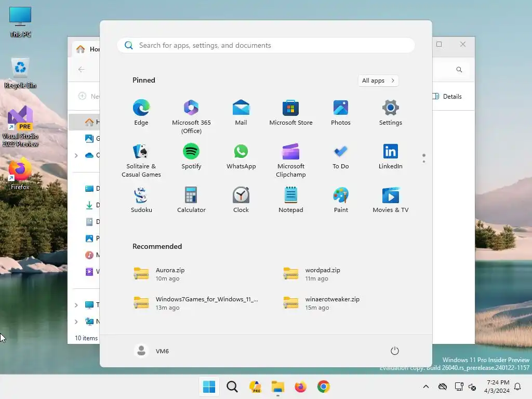Launch the To Do app
The width and height of the screenshot is (532, 399).
click(341, 156)
